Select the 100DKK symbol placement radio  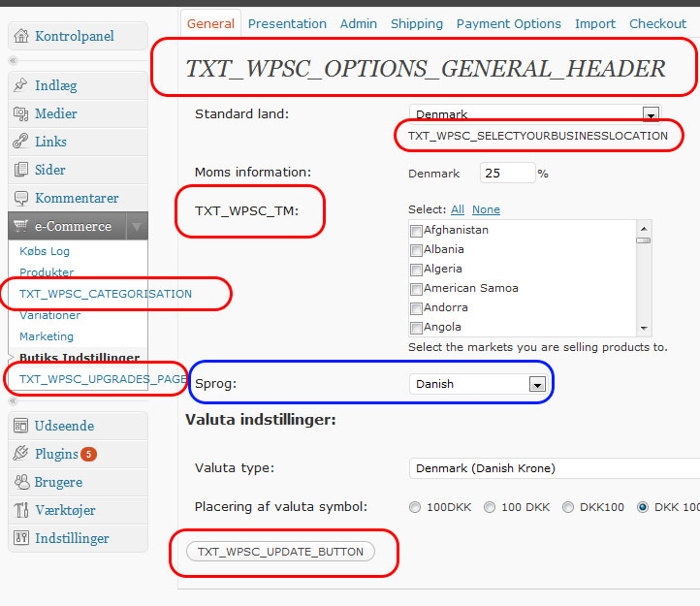(416, 507)
